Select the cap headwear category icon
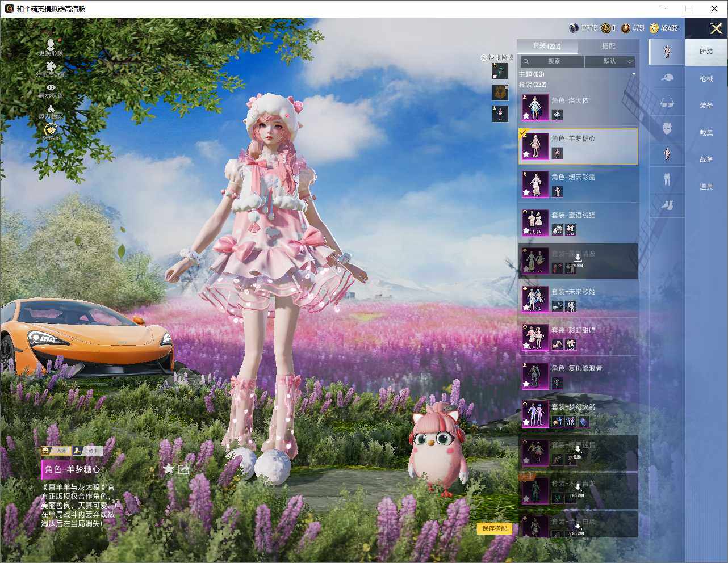728x563 pixels. 667,78
